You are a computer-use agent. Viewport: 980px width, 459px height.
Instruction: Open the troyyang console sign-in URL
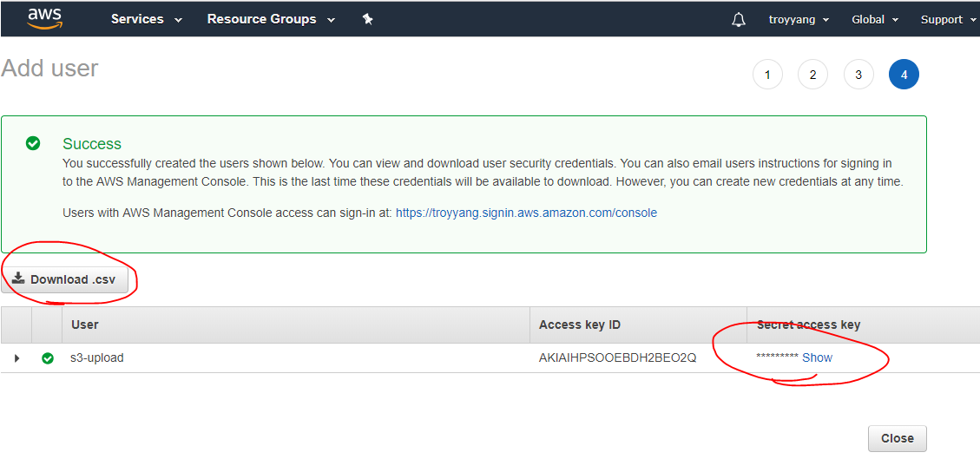coord(526,213)
